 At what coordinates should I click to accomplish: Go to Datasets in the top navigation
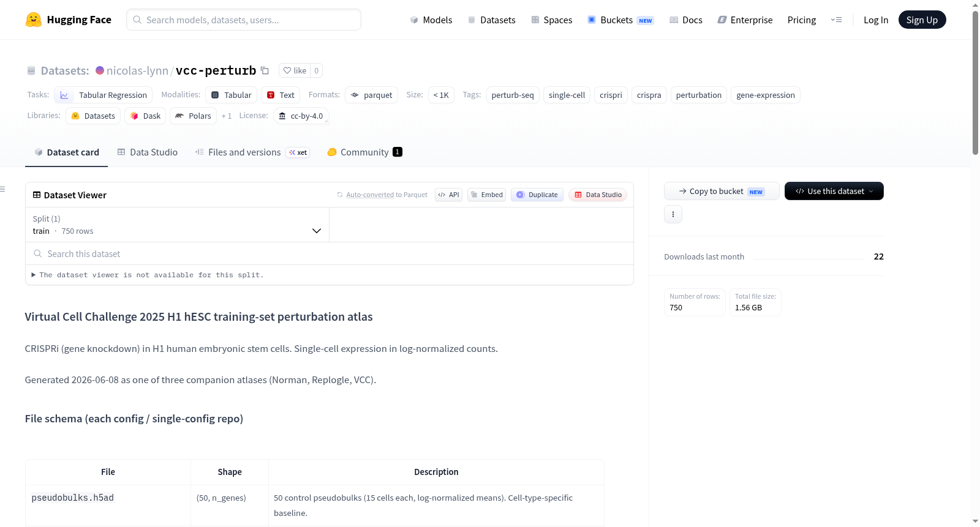coord(491,20)
